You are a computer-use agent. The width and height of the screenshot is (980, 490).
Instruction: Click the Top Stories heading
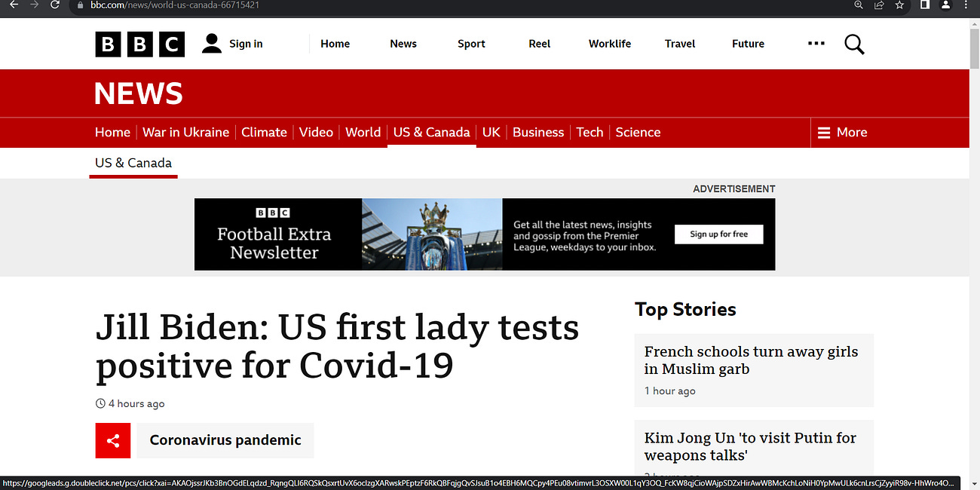tap(685, 309)
